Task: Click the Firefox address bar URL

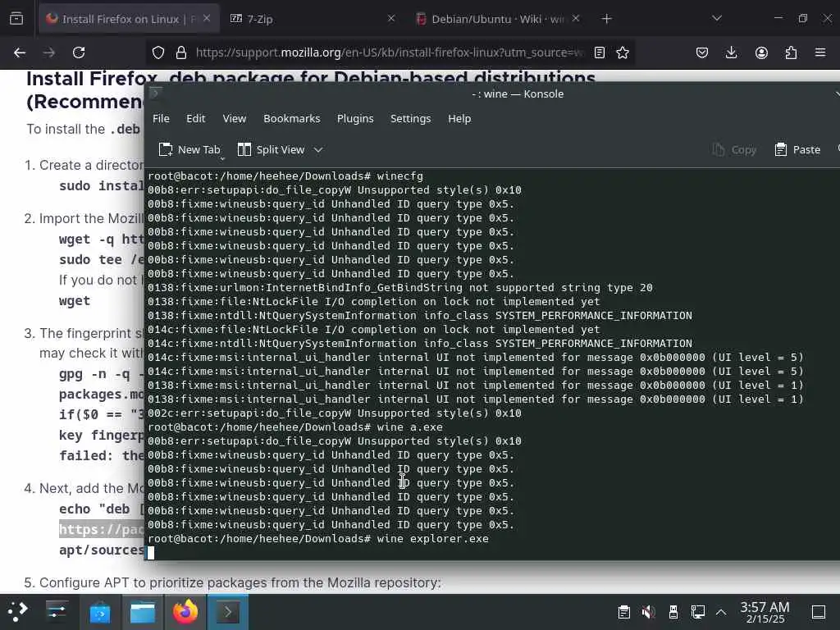Action: [x=390, y=52]
